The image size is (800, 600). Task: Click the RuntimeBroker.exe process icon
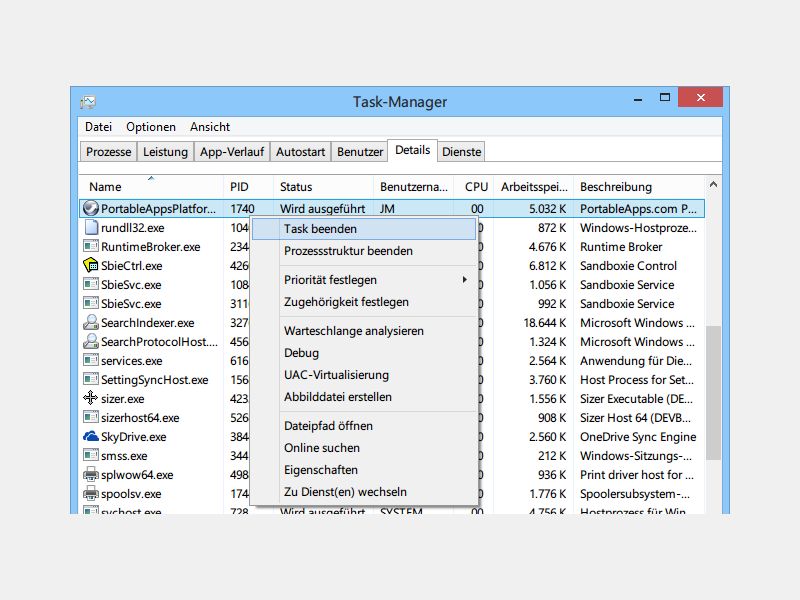click(91, 246)
